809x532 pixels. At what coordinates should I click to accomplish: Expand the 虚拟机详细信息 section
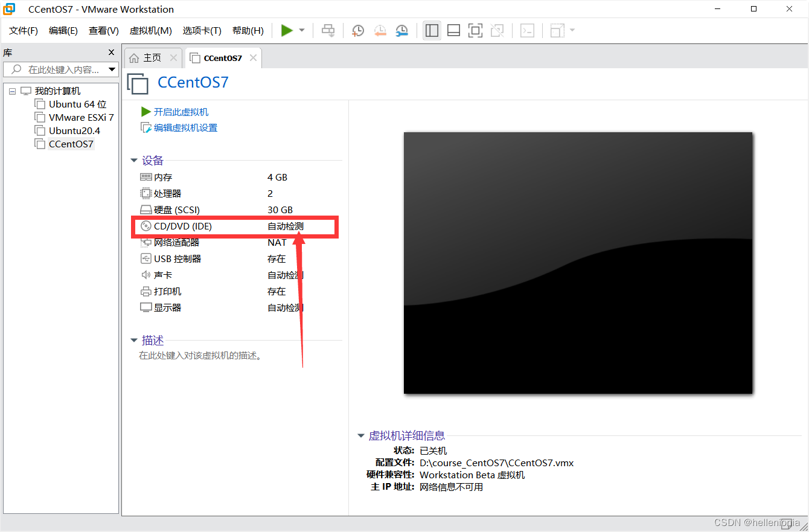click(360, 435)
